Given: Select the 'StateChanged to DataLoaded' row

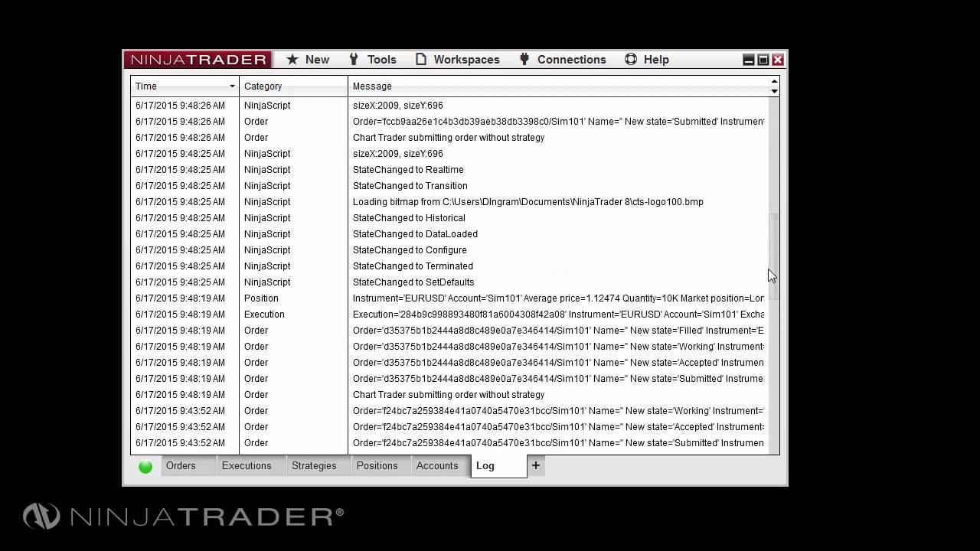Looking at the screenshot, I should (x=450, y=234).
